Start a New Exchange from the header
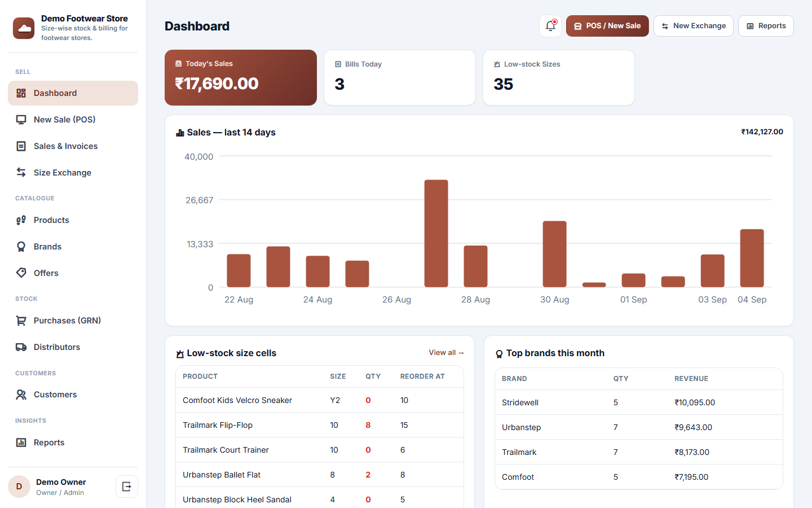The width and height of the screenshot is (812, 508). point(694,26)
